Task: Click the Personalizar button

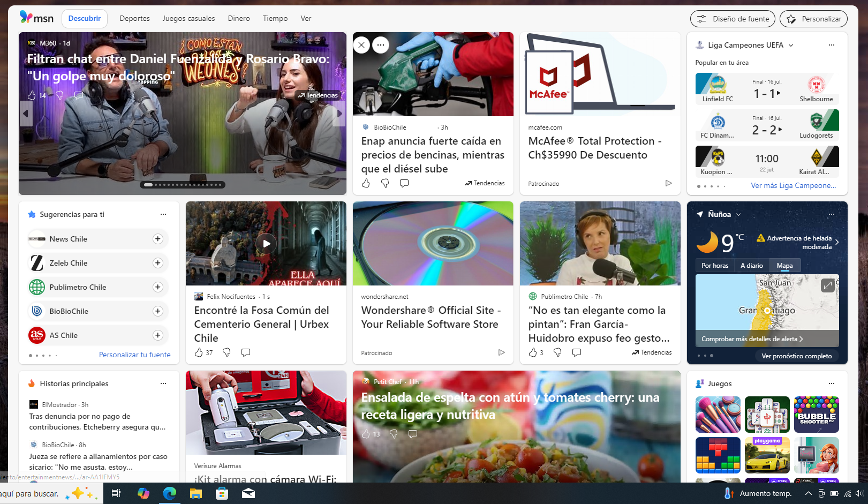Action: point(813,19)
